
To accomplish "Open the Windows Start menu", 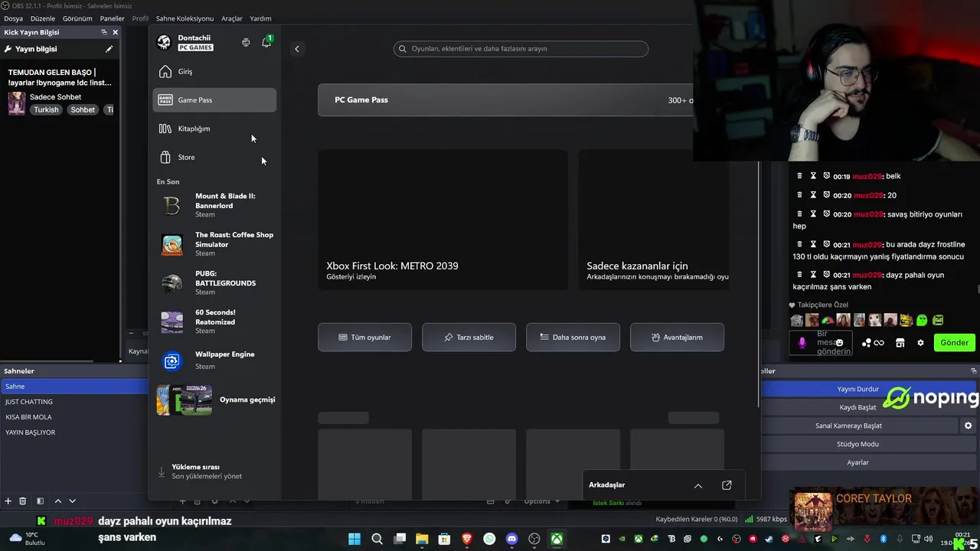I will 354,539.
